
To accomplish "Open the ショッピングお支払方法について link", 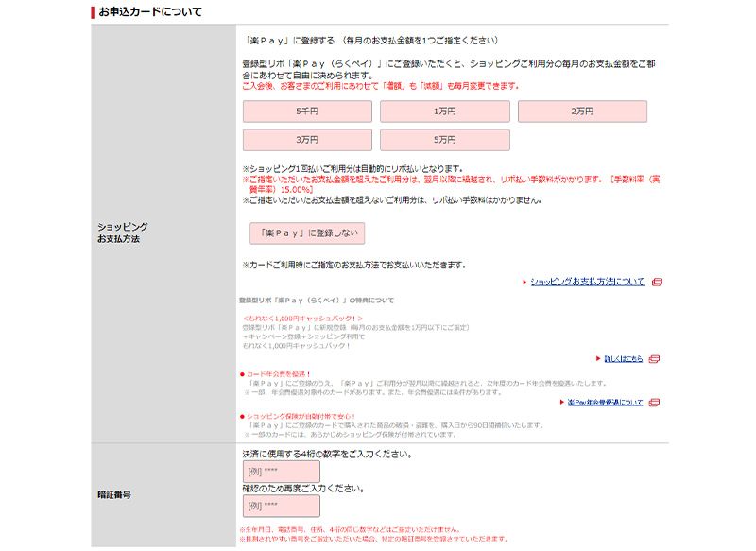I will tap(588, 280).
